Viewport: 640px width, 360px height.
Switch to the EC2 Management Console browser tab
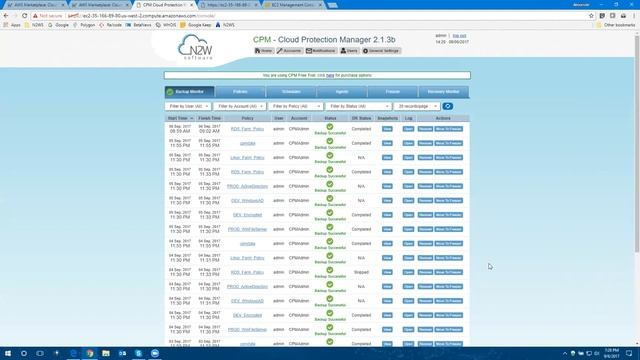click(293, 5)
